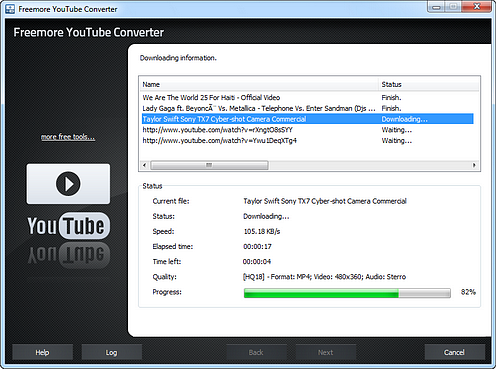Click the scrollbar left arrow
This screenshot has width=496, height=369.
[x=144, y=165]
